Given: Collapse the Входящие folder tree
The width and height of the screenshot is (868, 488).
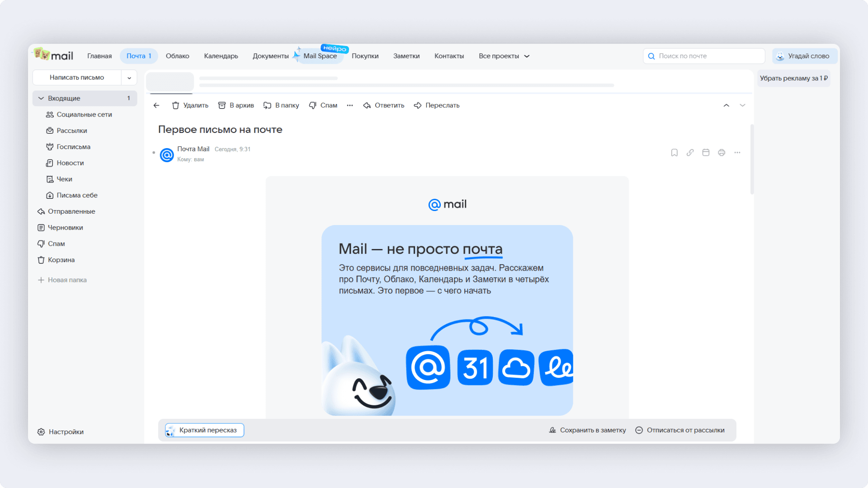Looking at the screenshot, I should pos(41,98).
